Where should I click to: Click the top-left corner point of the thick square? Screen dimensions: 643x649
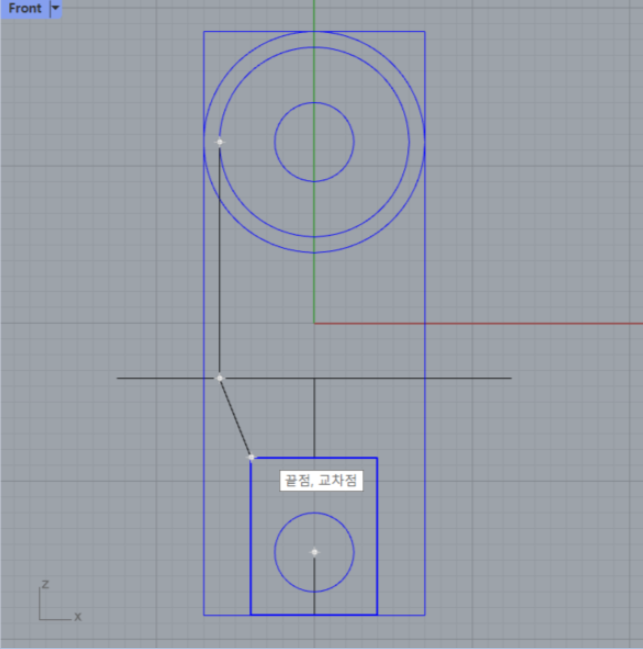(252, 457)
